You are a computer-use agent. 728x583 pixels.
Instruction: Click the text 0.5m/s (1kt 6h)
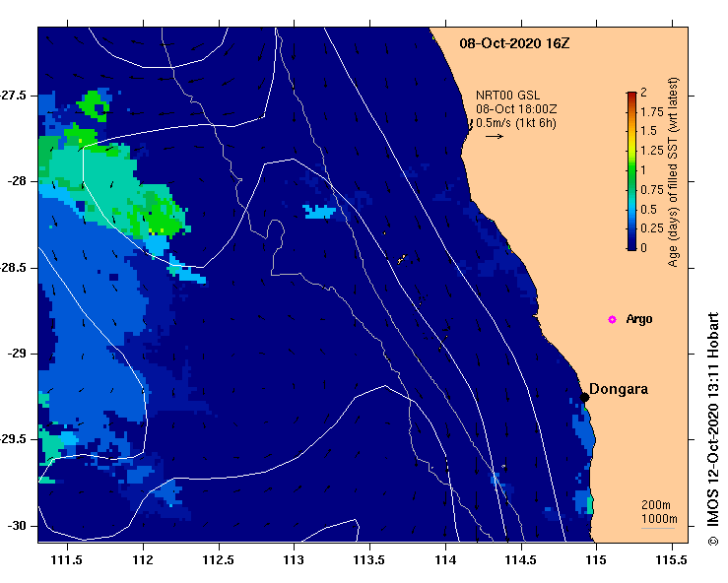(516, 123)
